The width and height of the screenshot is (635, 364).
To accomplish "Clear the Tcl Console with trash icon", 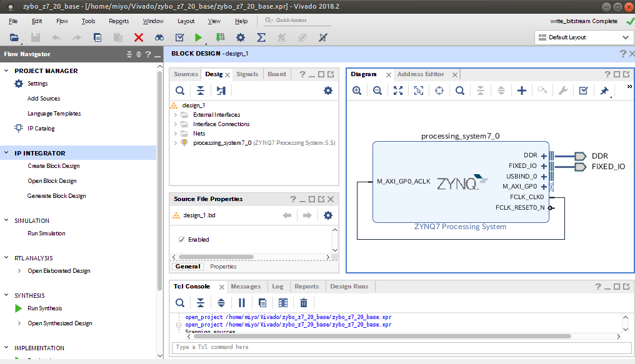I will pyautogui.click(x=304, y=303).
